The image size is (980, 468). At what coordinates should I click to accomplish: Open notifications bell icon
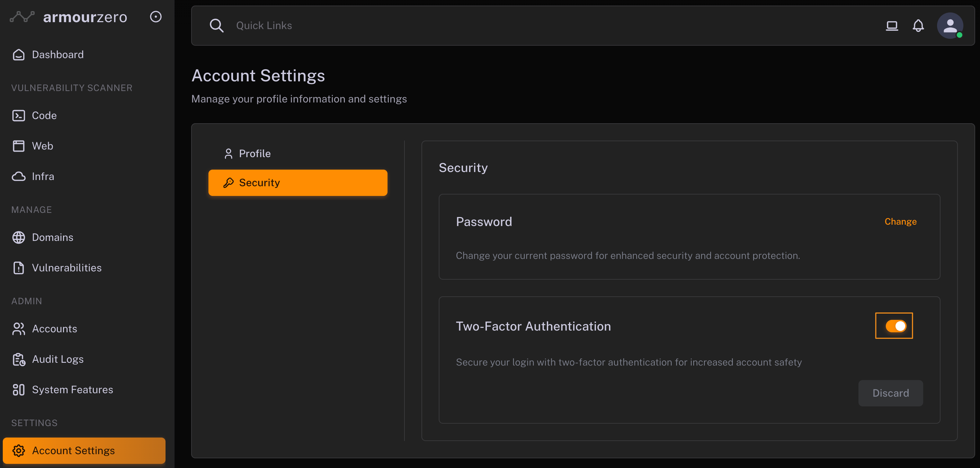[918, 26]
